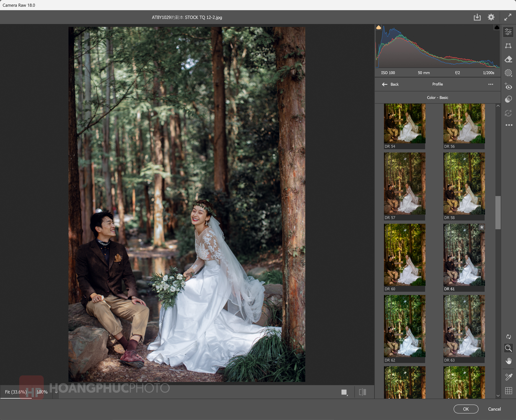Click the save image download icon

[x=477, y=17]
